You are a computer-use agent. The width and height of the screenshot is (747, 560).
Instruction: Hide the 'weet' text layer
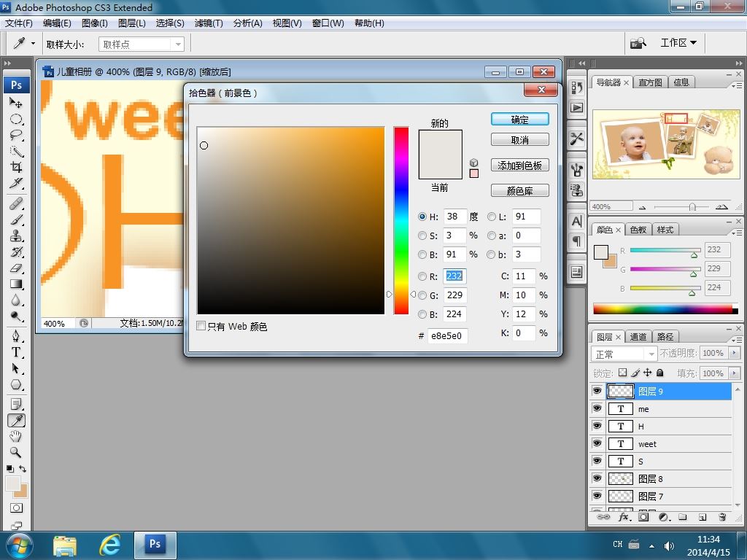pos(597,443)
